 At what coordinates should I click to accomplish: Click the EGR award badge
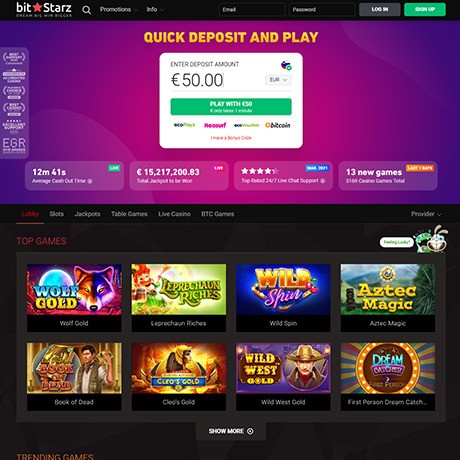[14, 145]
